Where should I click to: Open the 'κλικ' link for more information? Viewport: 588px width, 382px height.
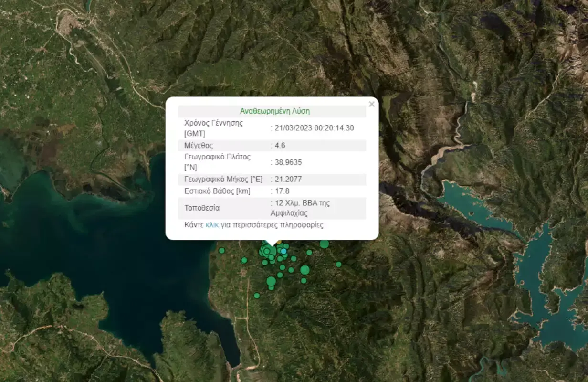point(212,225)
